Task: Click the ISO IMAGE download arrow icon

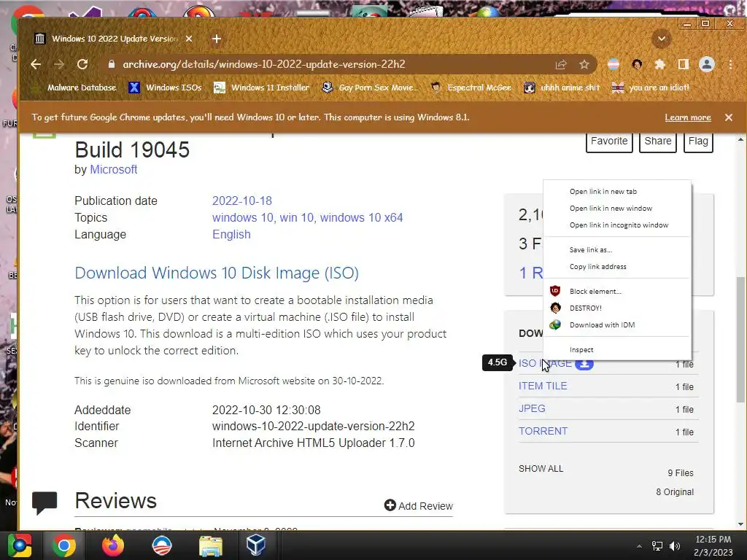Action: (x=584, y=364)
